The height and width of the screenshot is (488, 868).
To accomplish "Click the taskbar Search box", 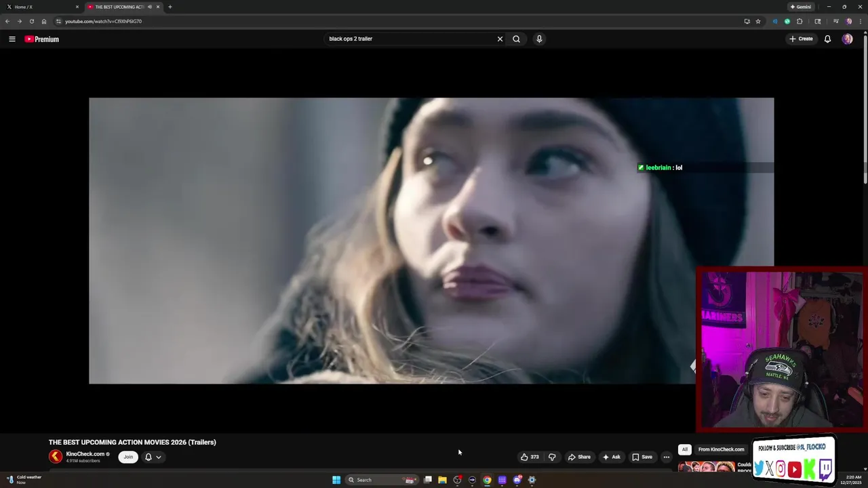I will coord(382,480).
